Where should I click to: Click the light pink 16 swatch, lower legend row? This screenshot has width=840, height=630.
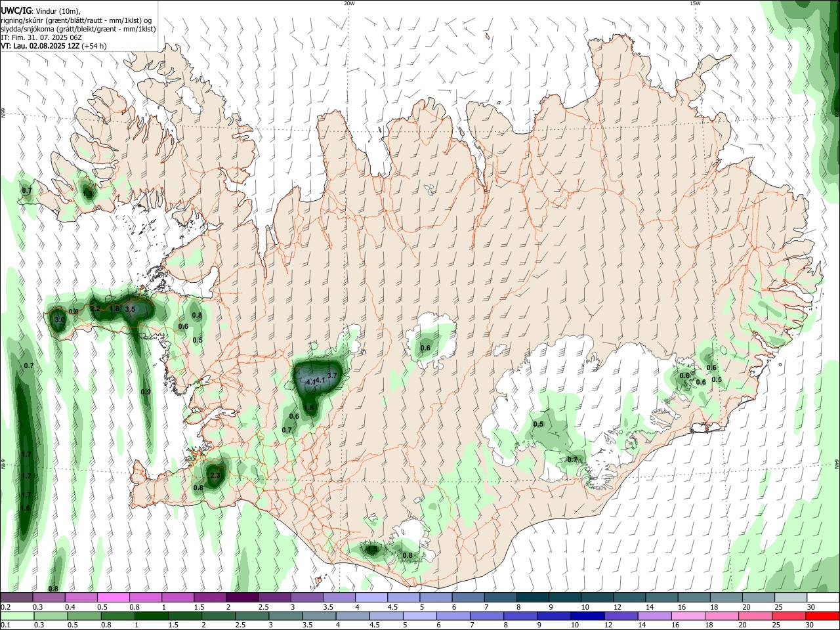click(x=688, y=616)
